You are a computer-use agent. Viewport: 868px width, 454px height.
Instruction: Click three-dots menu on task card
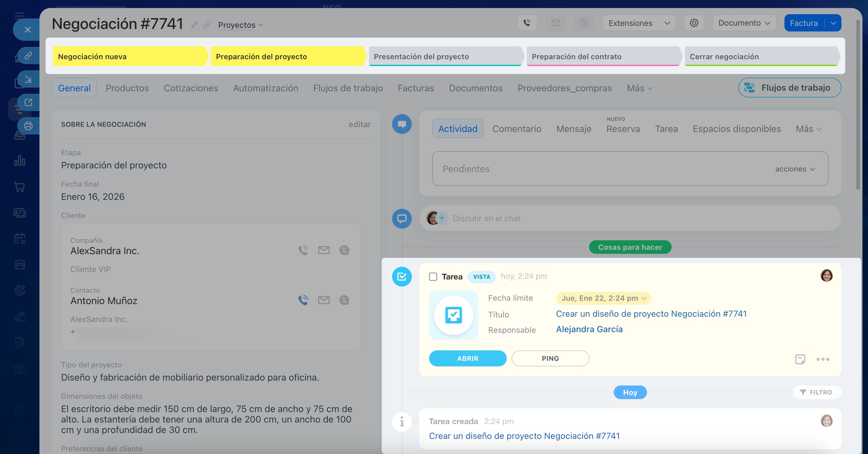point(822,359)
